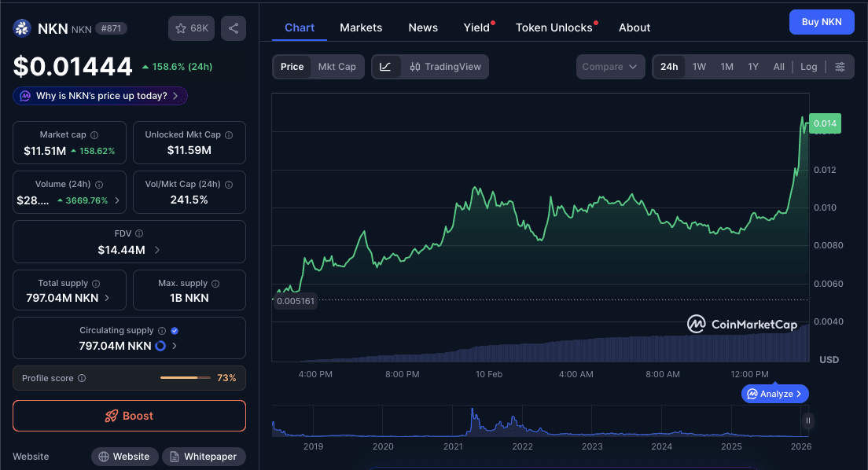
Task: Click the Analyze button on the chart
Action: pos(774,394)
